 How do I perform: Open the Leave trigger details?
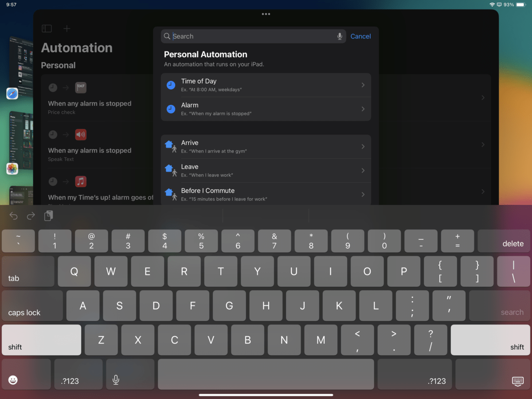pyautogui.click(x=266, y=170)
